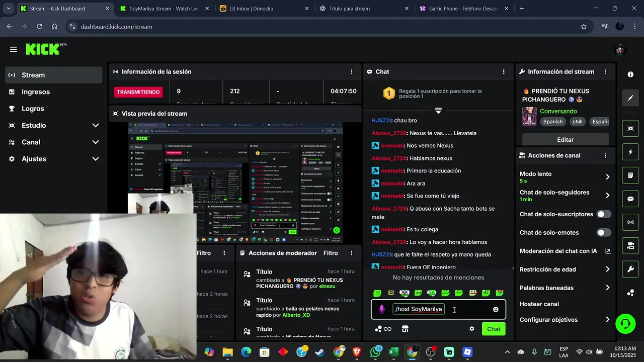Viewport: 644px width, 362px height.
Task: Open Filtro in Acciones de moderador panel
Action: click(331, 253)
